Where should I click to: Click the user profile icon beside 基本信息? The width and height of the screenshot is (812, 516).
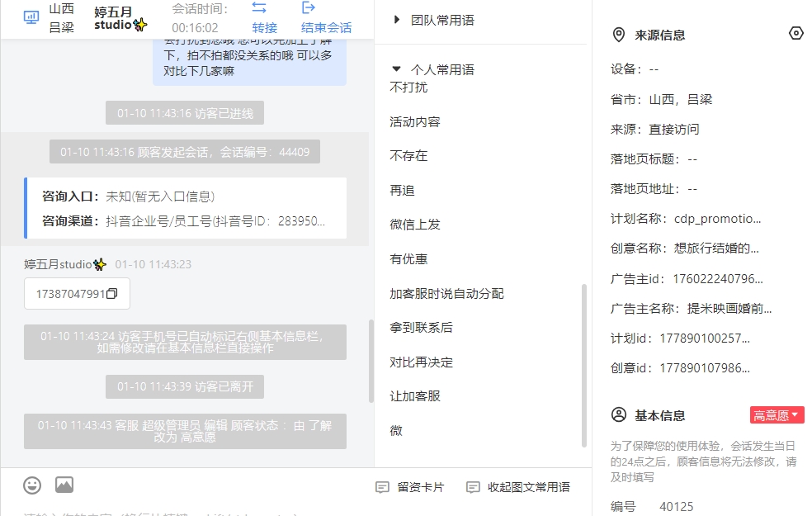tap(619, 415)
